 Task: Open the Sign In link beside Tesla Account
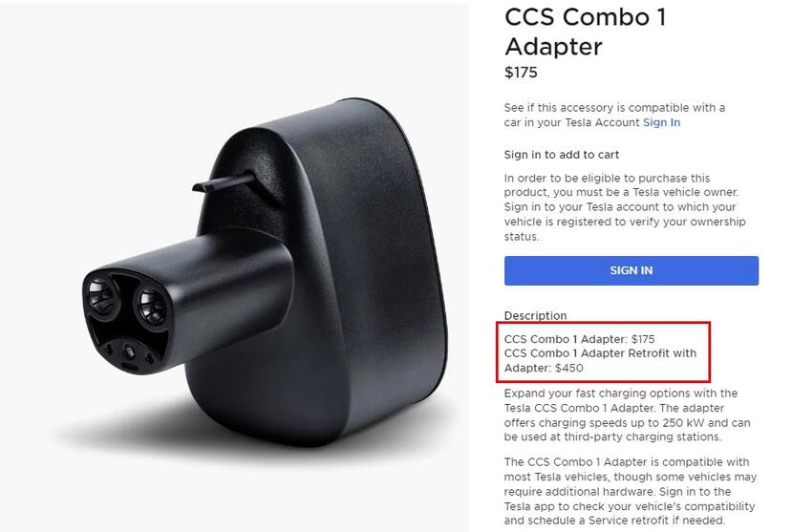[661, 122]
